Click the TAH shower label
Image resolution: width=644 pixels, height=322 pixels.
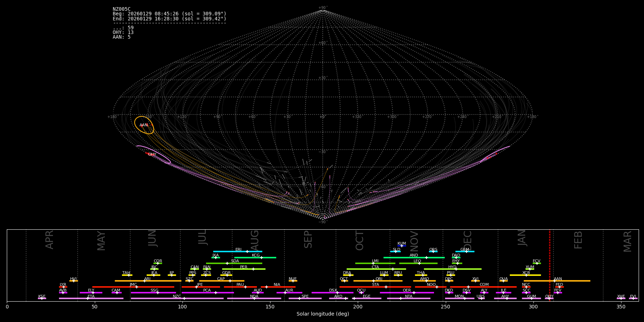click(126, 273)
